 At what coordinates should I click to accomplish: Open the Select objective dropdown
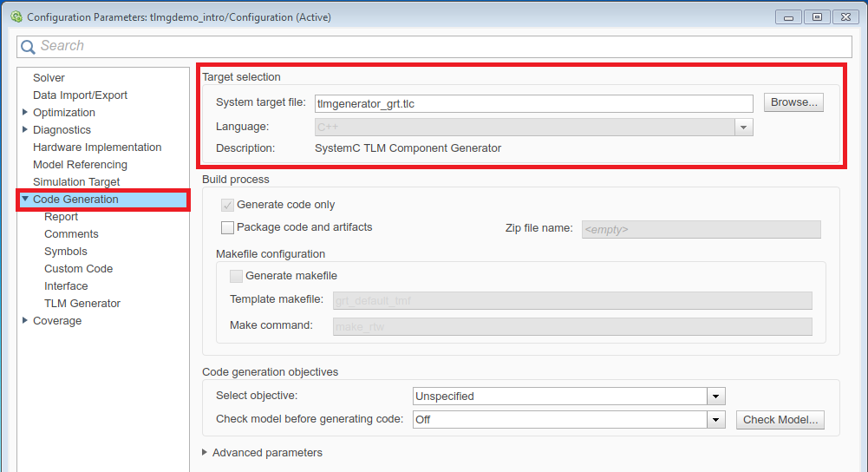tap(716, 397)
